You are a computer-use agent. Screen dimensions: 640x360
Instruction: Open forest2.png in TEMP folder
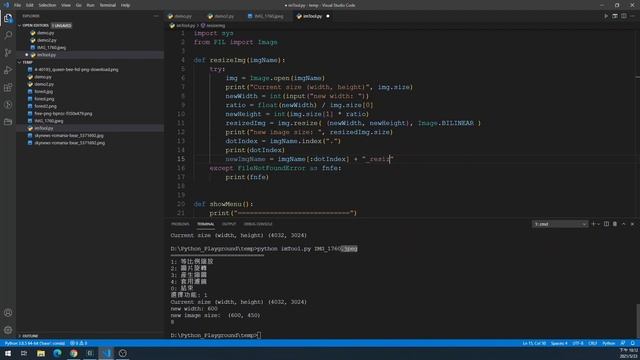click(x=45, y=106)
